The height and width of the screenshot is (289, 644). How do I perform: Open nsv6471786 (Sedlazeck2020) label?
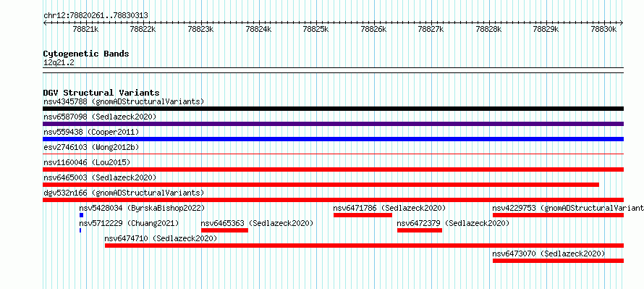[389, 208]
